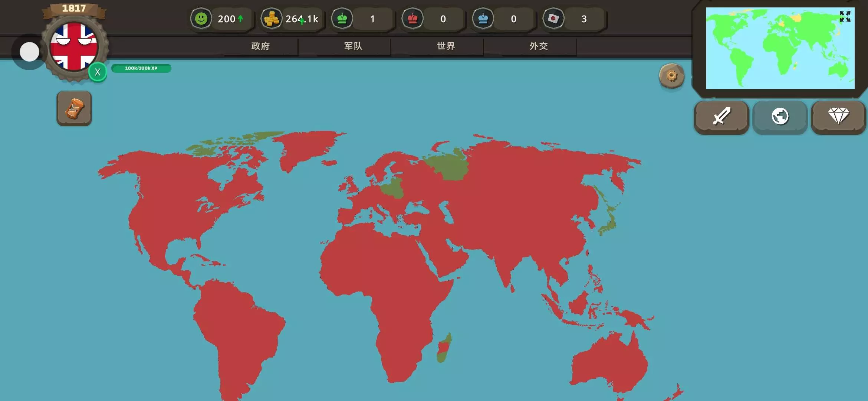This screenshot has width=868, height=401.
Task: Click the red crown counter icon
Action: click(412, 19)
